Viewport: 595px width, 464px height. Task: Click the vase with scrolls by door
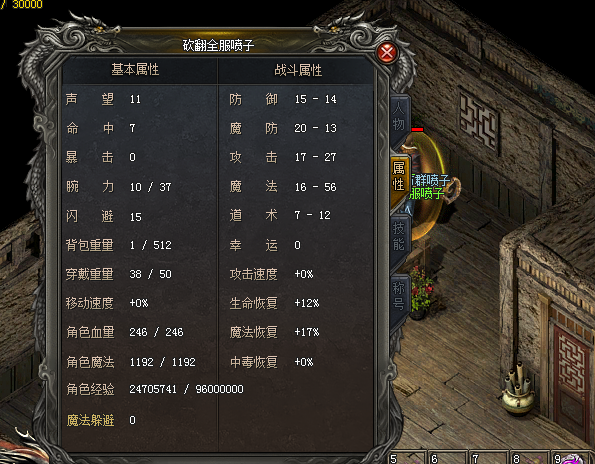tap(518, 389)
